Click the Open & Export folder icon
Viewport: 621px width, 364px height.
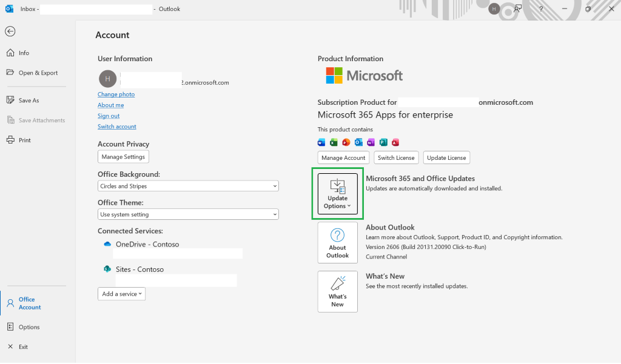10,73
